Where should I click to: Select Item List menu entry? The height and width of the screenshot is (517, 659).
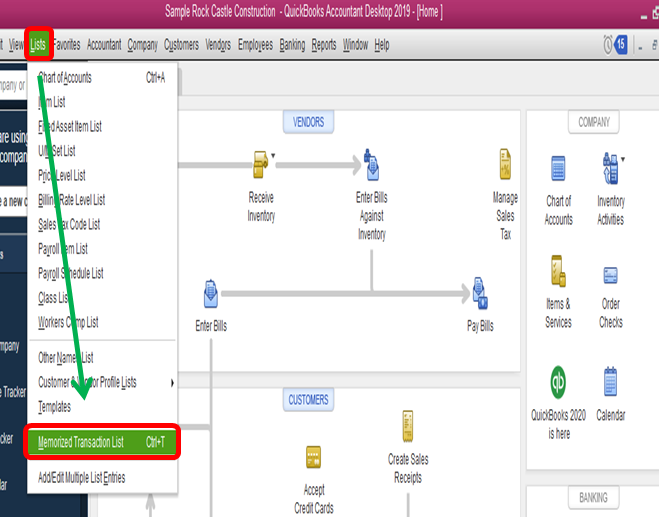coord(102,102)
